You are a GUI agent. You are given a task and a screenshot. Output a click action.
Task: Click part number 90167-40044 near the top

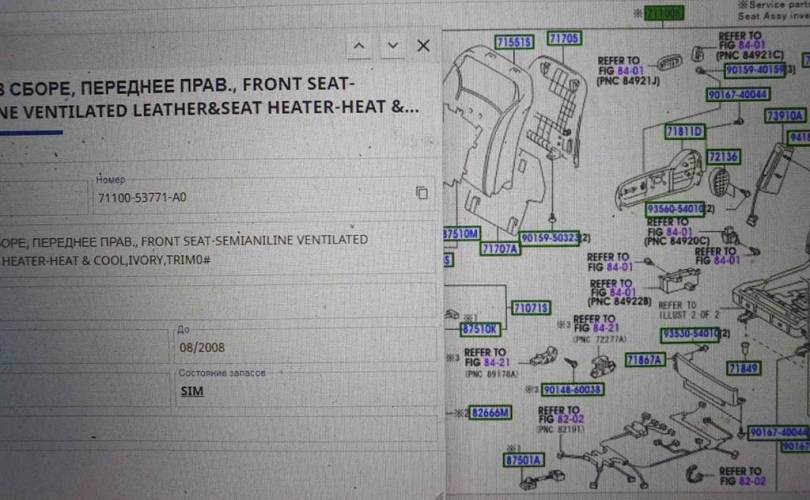click(737, 94)
